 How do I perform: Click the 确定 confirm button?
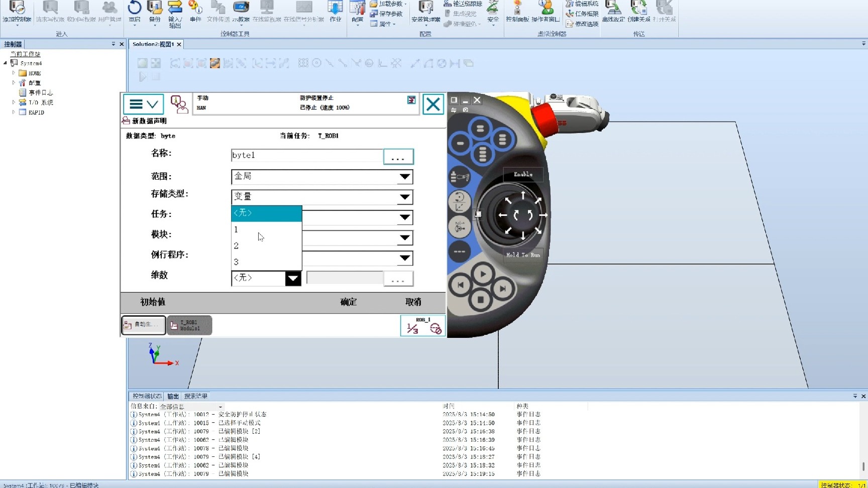[x=348, y=302]
